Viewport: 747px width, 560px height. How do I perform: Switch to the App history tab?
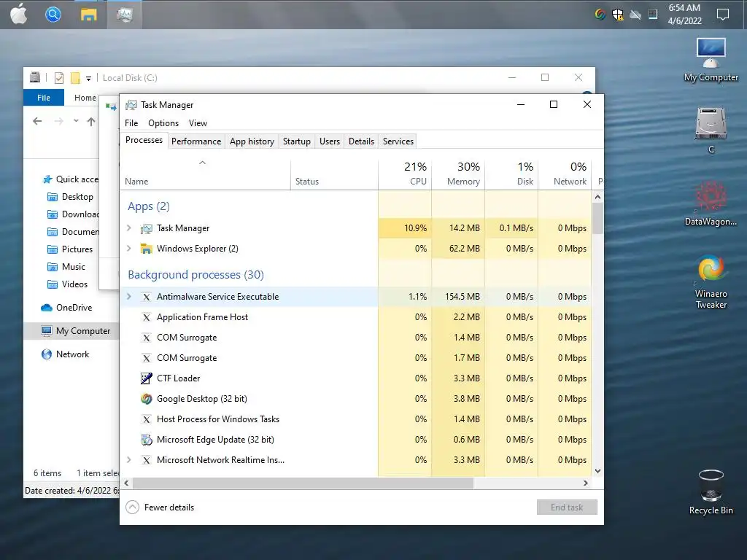pyautogui.click(x=252, y=141)
